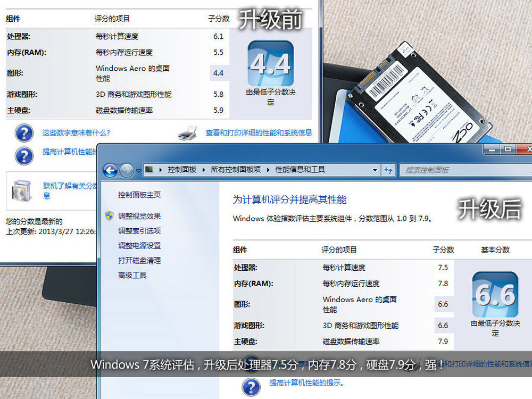Select memory subscore 7.8
Image resolution: width=532 pixels, height=399 pixels.
443,284
